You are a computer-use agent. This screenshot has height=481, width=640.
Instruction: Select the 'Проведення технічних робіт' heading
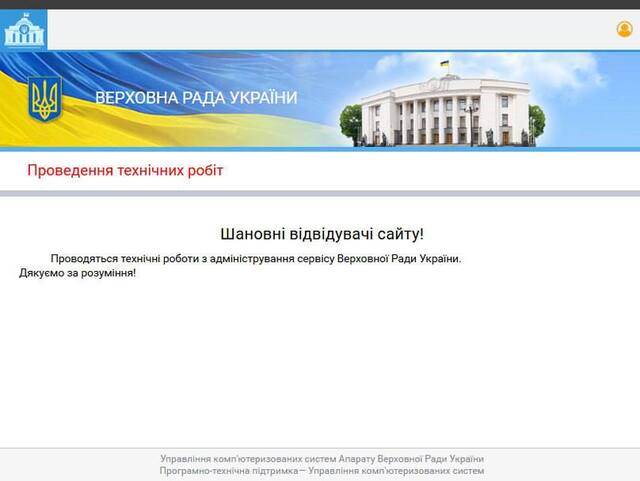125,170
